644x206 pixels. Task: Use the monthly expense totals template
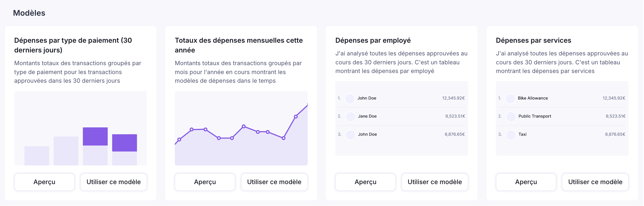(x=274, y=182)
